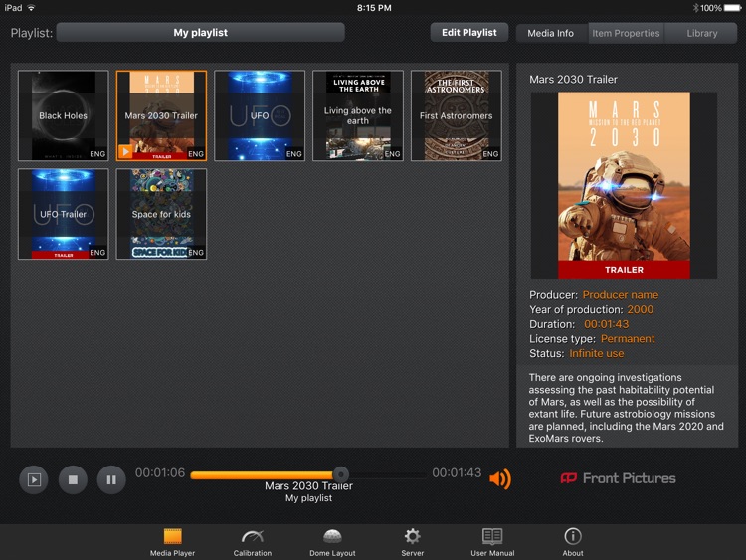Select the Mars 2030 Trailer thumbnail
Viewport: 746px width, 560px height.
click(x=161, y=115)
